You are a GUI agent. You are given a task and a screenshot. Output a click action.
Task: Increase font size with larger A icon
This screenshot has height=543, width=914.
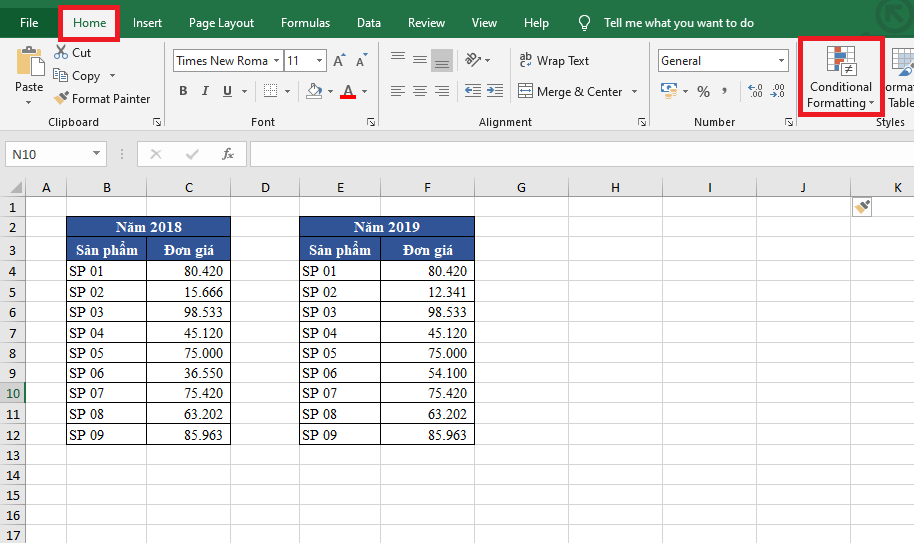tap(339, 61)
